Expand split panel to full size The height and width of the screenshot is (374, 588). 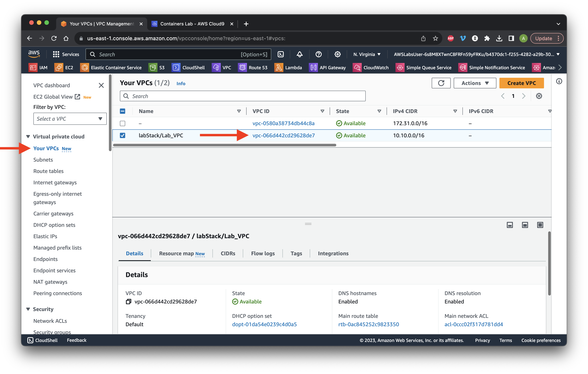(x=540, y=225)
